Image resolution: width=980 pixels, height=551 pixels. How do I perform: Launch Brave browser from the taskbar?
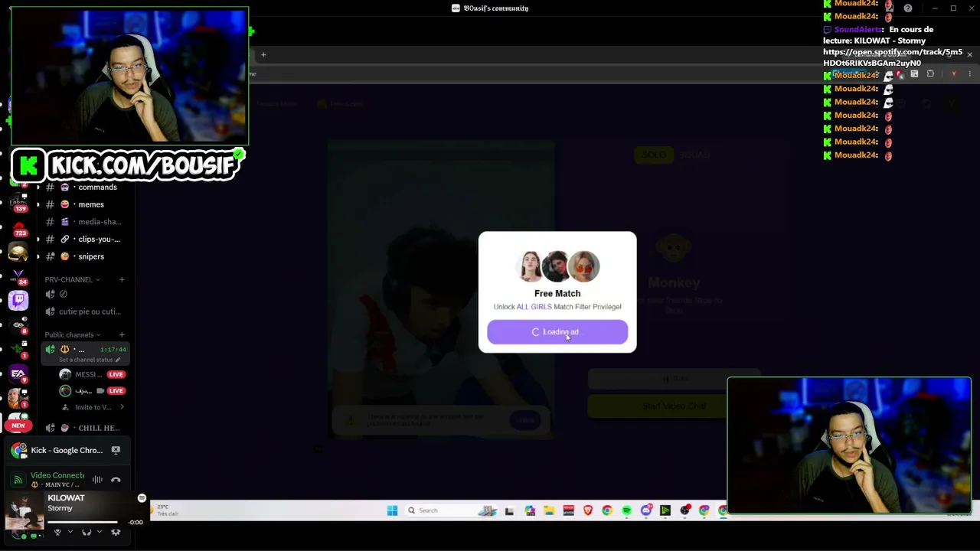tap(588, 510)
